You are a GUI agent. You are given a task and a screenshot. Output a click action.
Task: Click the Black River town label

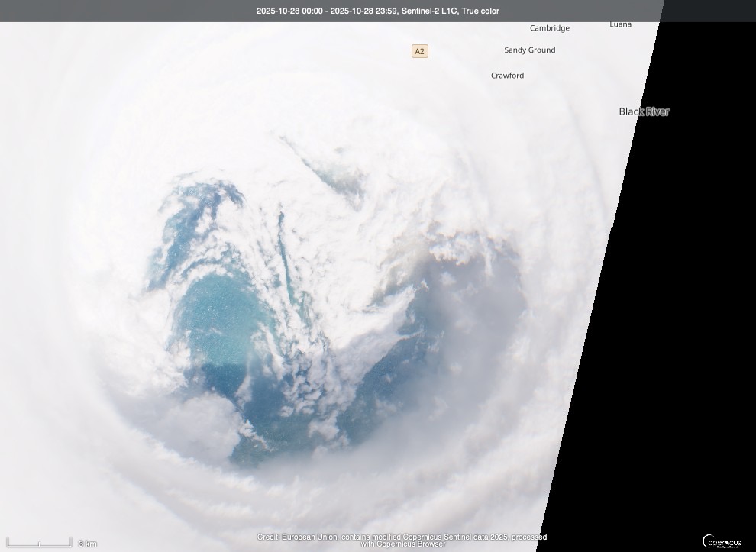644,111
